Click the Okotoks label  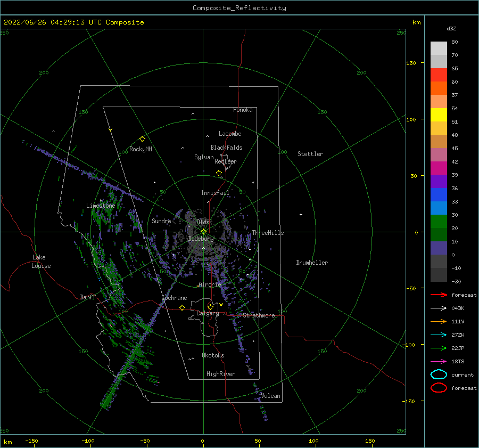(213, 355)
